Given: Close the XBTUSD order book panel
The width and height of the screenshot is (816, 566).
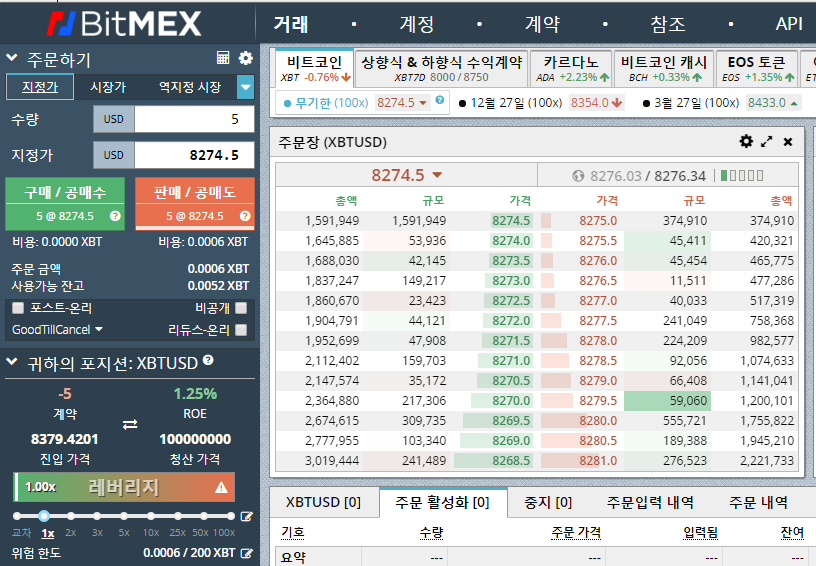Looking at the screenshot, I should pos(788,142).
